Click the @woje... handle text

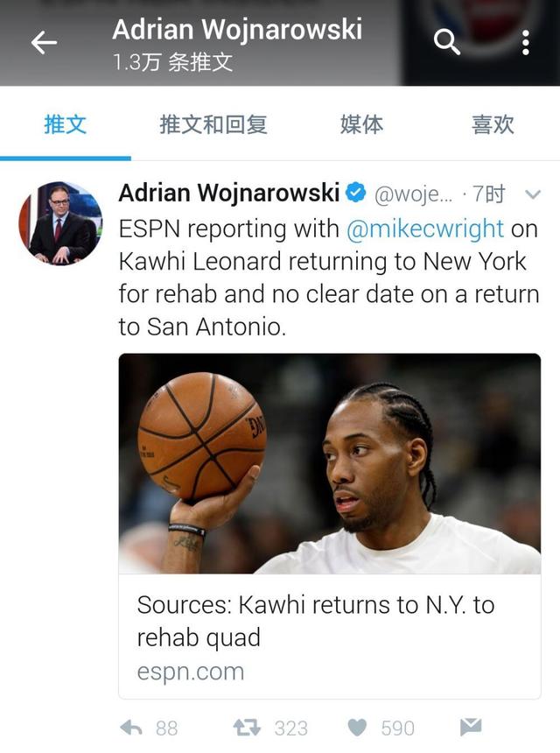413,194
